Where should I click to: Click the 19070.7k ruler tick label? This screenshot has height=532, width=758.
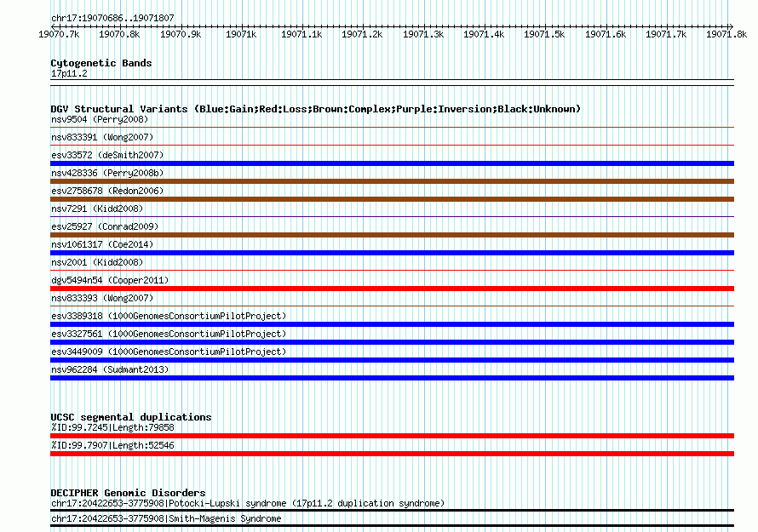[59, 34]
